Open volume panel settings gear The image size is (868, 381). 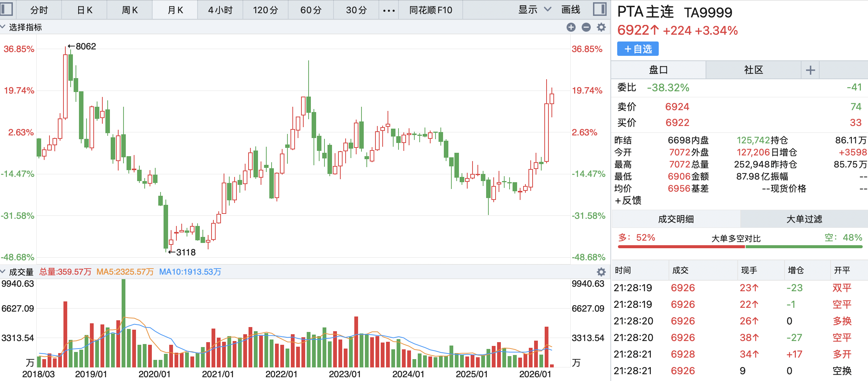601,272
